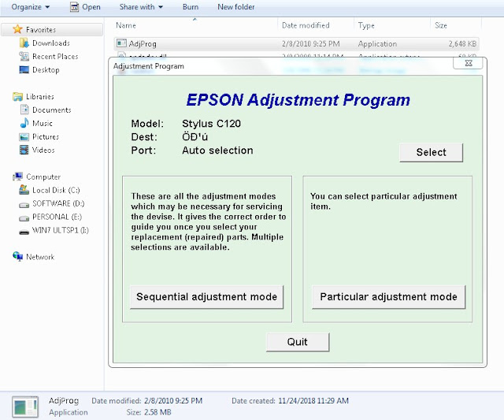504x420 pixels.
Task: Click the Documents library icon
Action: (x=24, y=110)
